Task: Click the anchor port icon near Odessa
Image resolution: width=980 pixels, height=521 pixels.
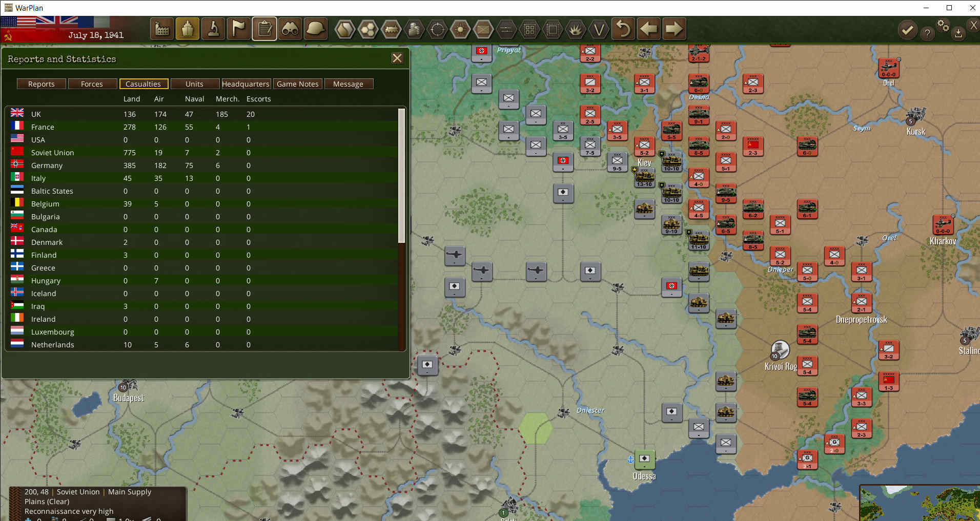Action: (630, 459)
